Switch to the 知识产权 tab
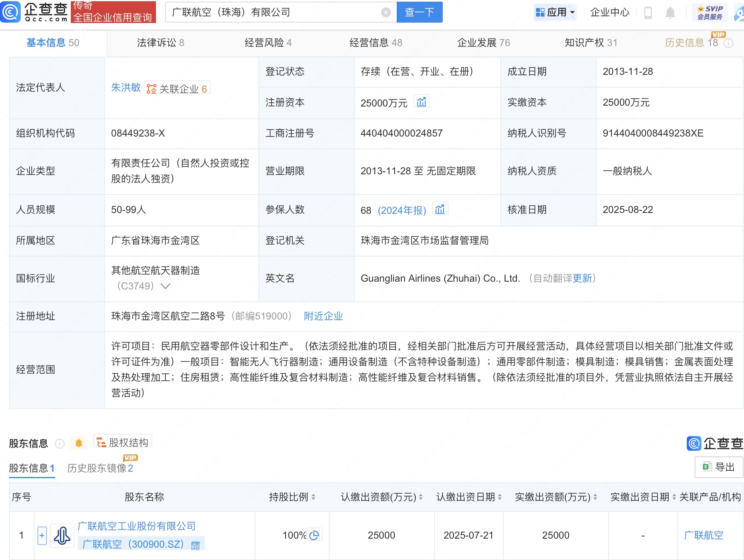 [591, 43]
